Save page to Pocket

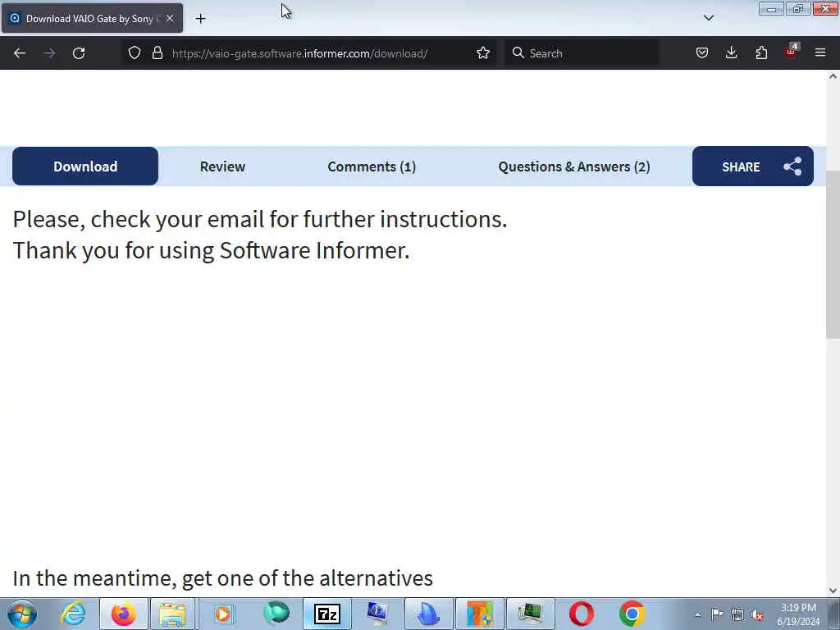(702, 53)
